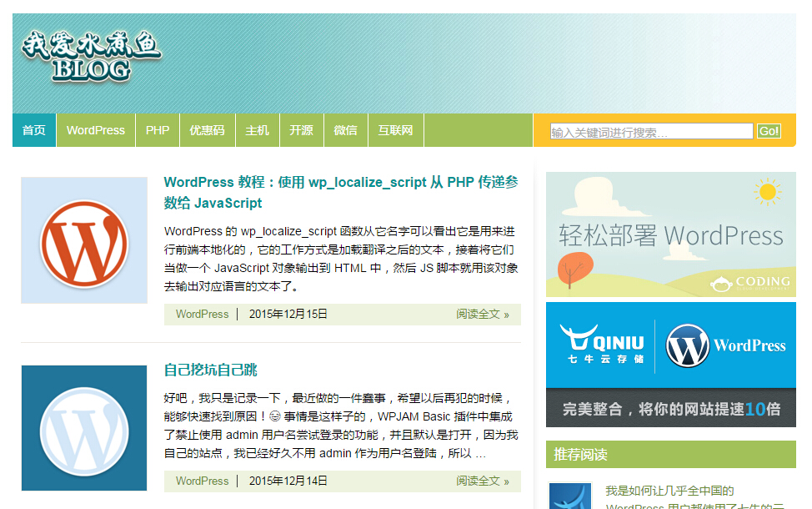Open the 主机 section

pyautogui.click(x=257, y=130)
